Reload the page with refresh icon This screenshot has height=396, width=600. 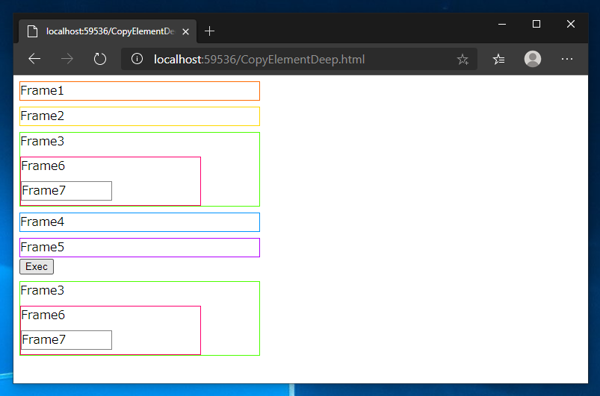point(100,59)
